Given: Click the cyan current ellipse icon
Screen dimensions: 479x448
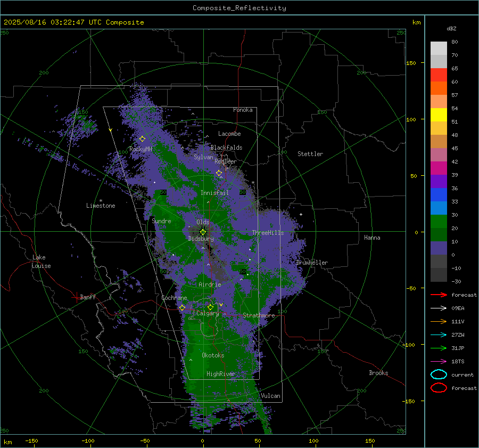Looking at the screenshot, I should tap(439, 374).
